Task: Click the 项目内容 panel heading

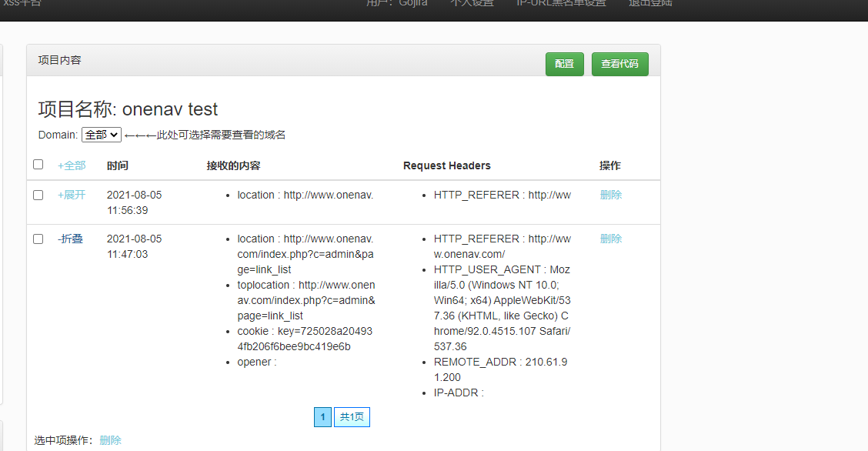Action: point(60,60)
